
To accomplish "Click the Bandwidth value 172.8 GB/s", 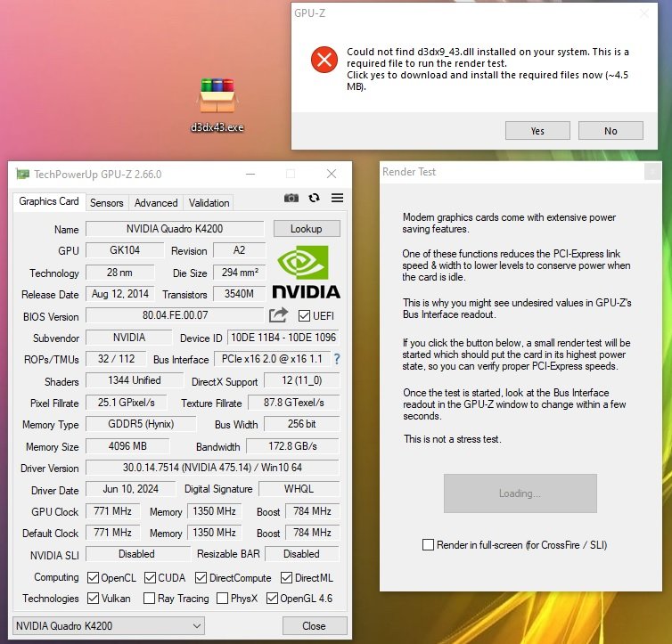I will (292, 446).
